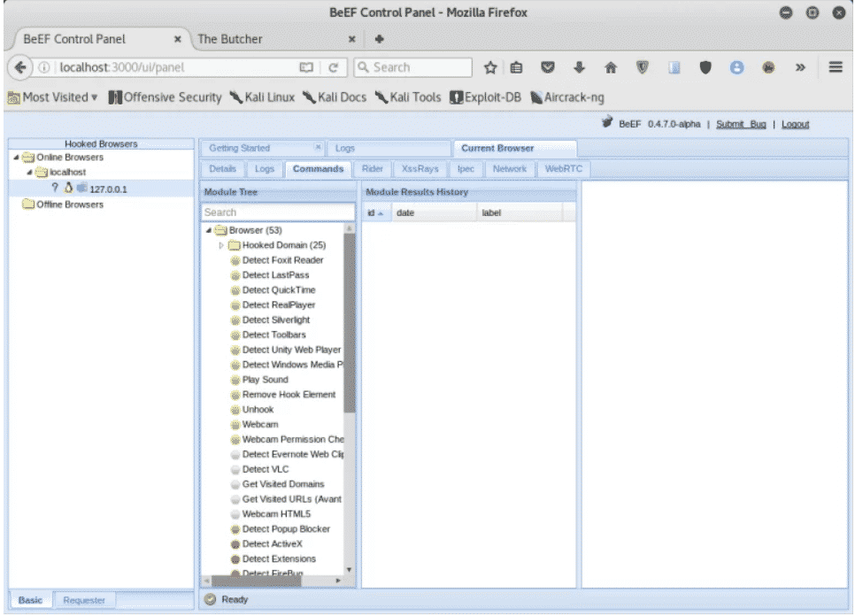Click the reload page icon
Viewport: 855px width, 616px height.
tap(334, 67)
